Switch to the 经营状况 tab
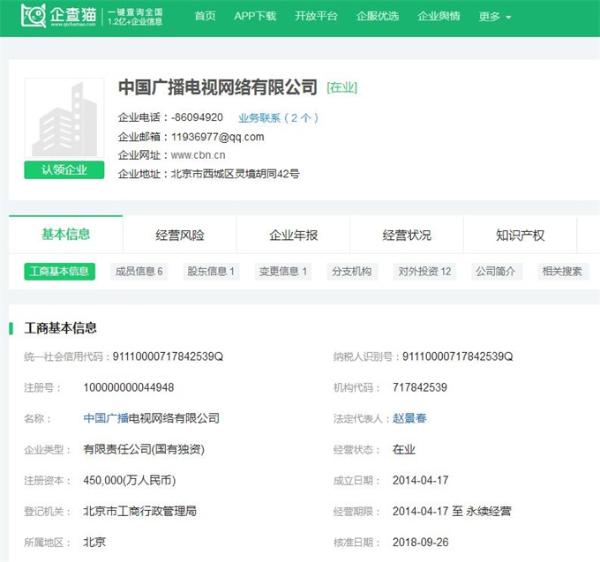 [407, 235]
